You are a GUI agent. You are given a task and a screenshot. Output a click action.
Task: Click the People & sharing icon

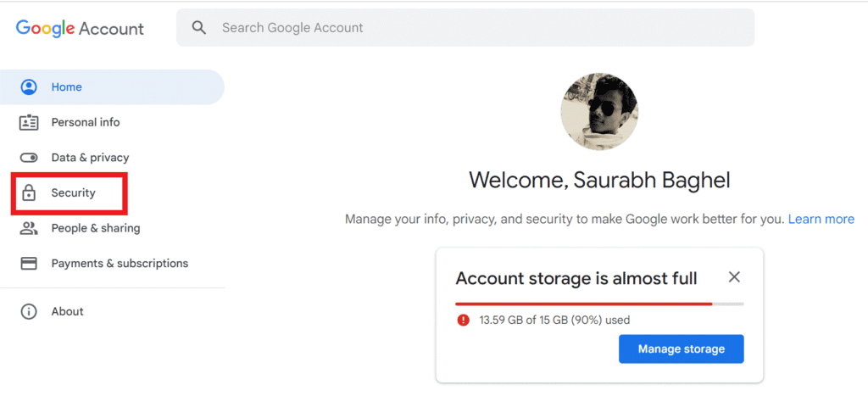click(28, 228)
